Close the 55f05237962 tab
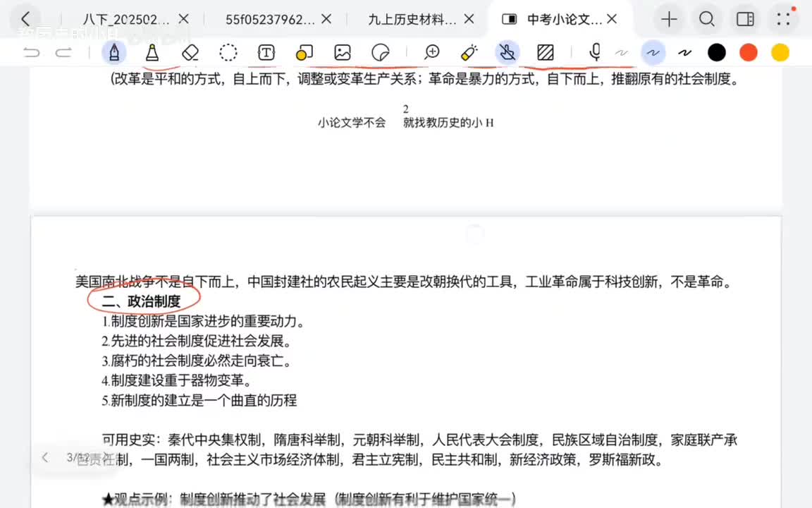812x508 pixels. [x=326, y=19]
